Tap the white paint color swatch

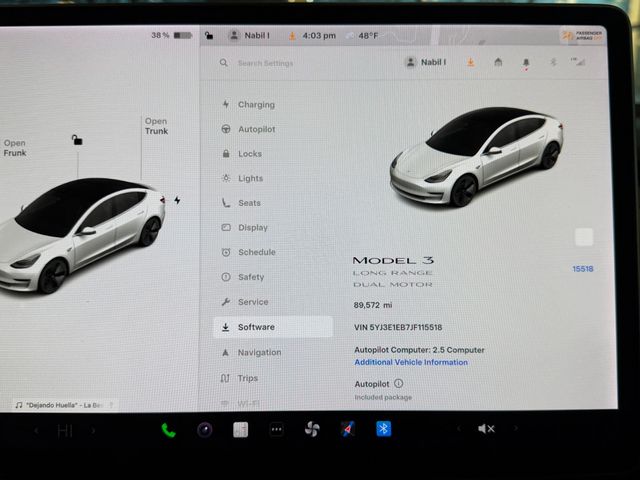(x=584, y=237)
